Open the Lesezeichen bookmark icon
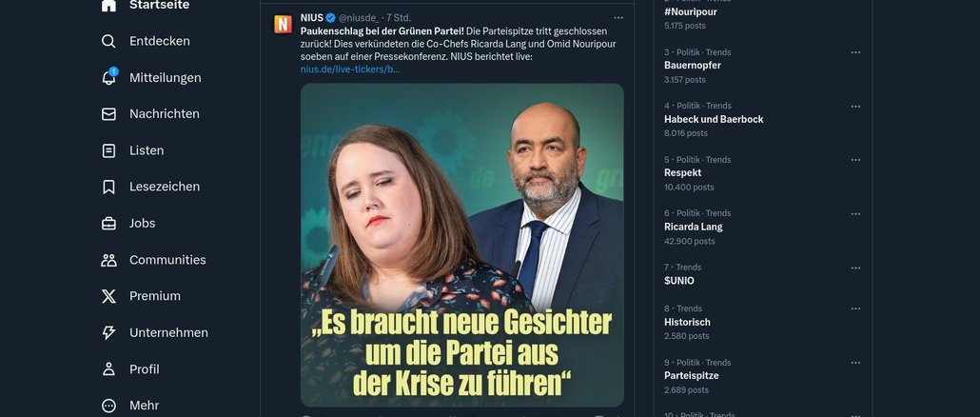This screenshot has width=980, height=417. (108, 187)
